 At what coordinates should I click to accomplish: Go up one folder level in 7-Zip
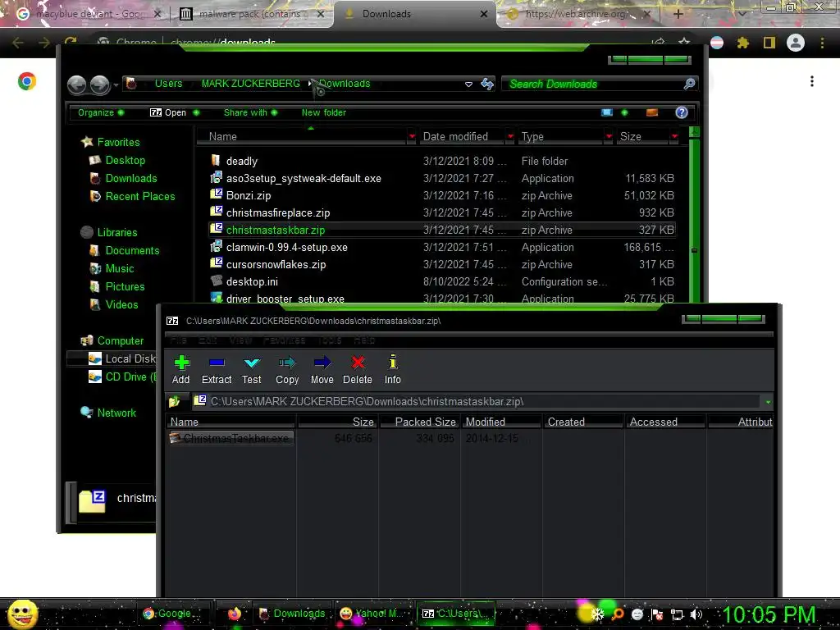coord(175,401)
